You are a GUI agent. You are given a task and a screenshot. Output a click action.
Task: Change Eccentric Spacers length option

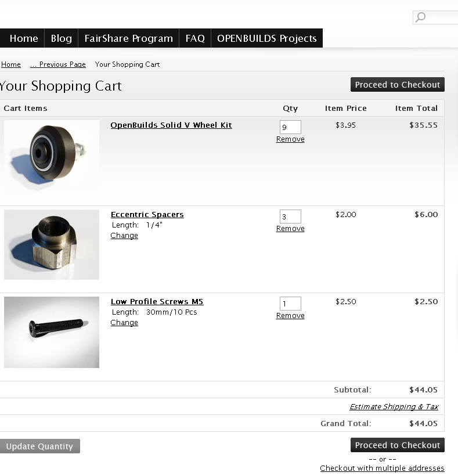point(124,236)
